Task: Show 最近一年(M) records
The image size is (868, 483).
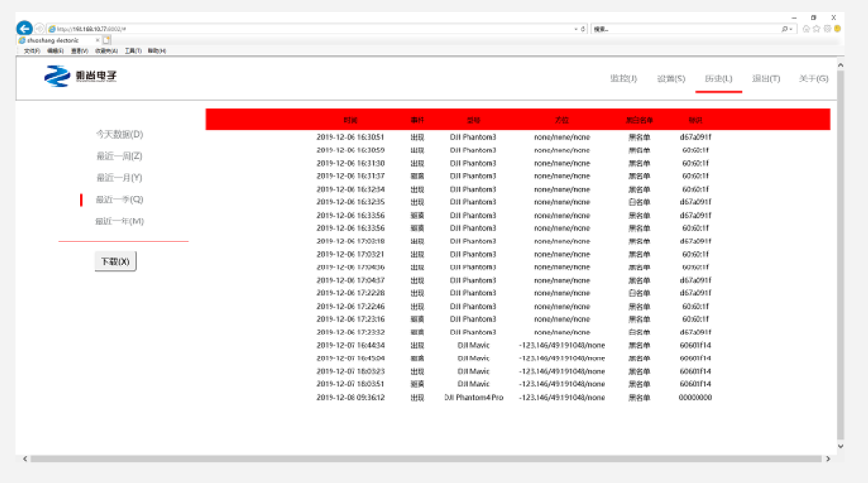Action: coord(120,221)
